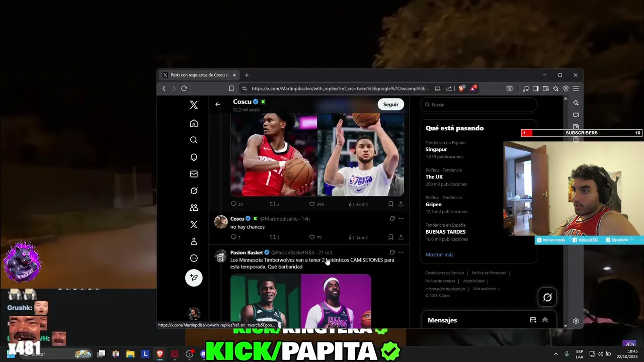
Task: Open a new browser tab
Action: [247, 75]
